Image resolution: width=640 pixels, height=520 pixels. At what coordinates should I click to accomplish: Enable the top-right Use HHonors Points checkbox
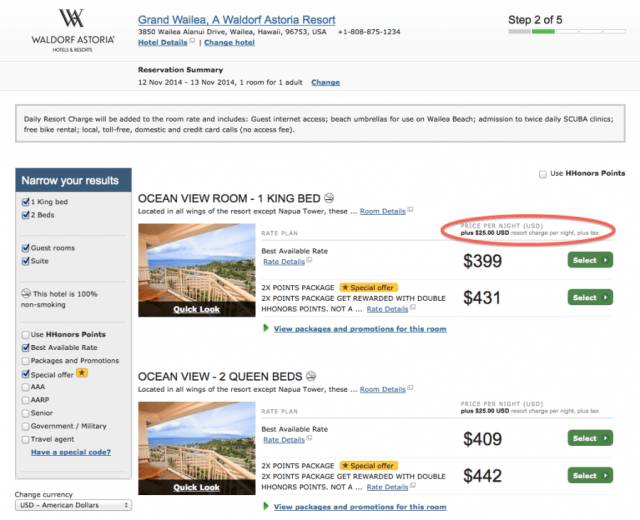point(543,173)
